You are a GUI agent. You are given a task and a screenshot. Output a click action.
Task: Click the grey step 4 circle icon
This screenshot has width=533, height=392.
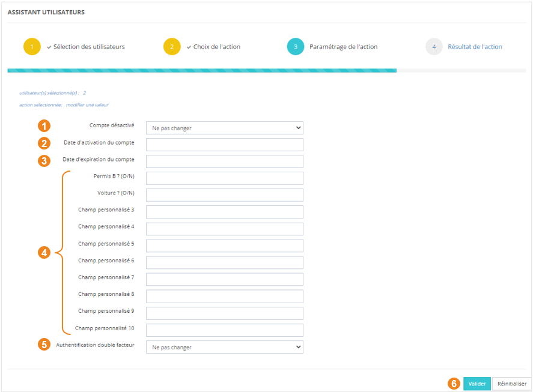click(434, 47)
